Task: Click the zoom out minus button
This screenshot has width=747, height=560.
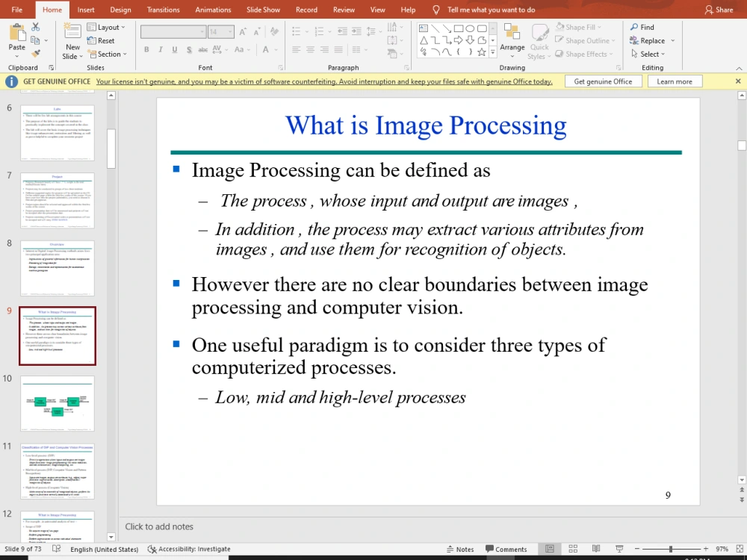Action: pos(636,549)
